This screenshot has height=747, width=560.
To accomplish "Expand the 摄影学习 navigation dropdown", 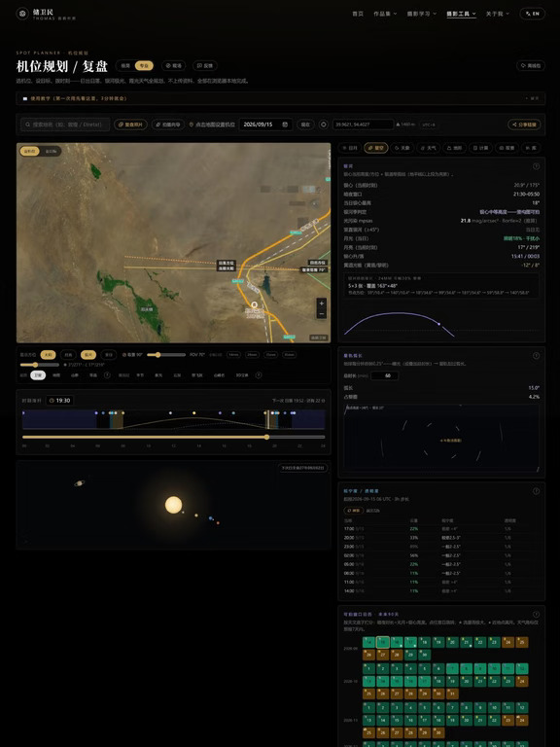I will (x=421, y=14).
